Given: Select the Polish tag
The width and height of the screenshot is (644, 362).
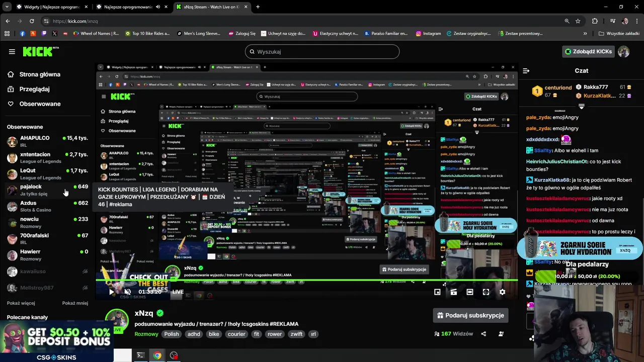Looking at the screenshot, I should [x=172, y=334].
